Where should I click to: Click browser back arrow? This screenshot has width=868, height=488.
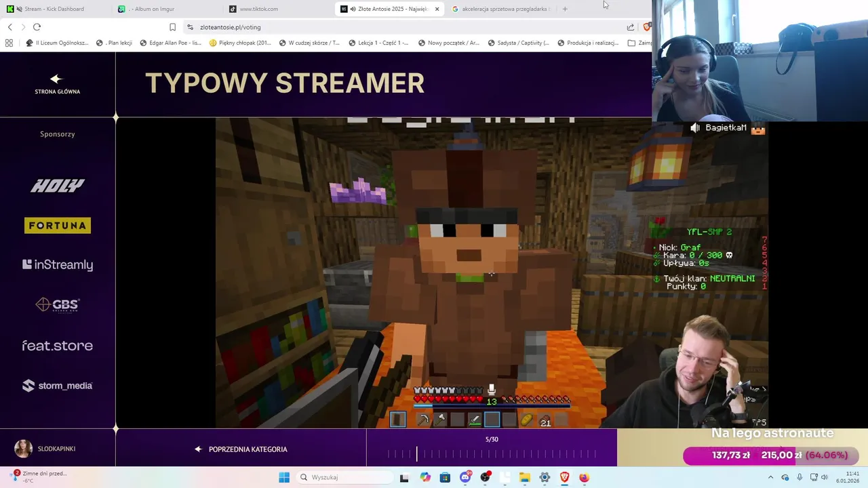(9, 27)
